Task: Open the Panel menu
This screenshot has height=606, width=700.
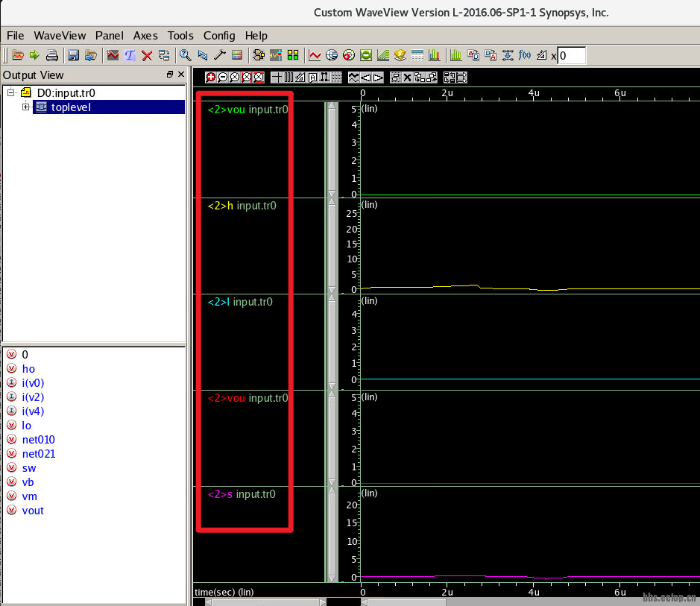Action: coord(110,36)
